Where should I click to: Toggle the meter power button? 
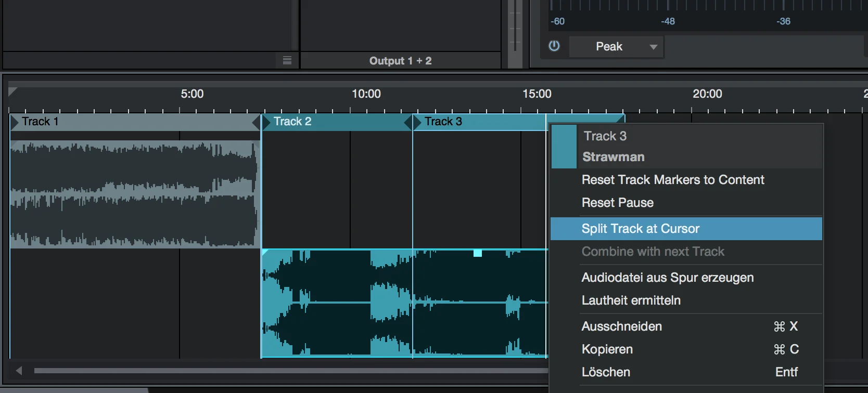click(554, 46)
